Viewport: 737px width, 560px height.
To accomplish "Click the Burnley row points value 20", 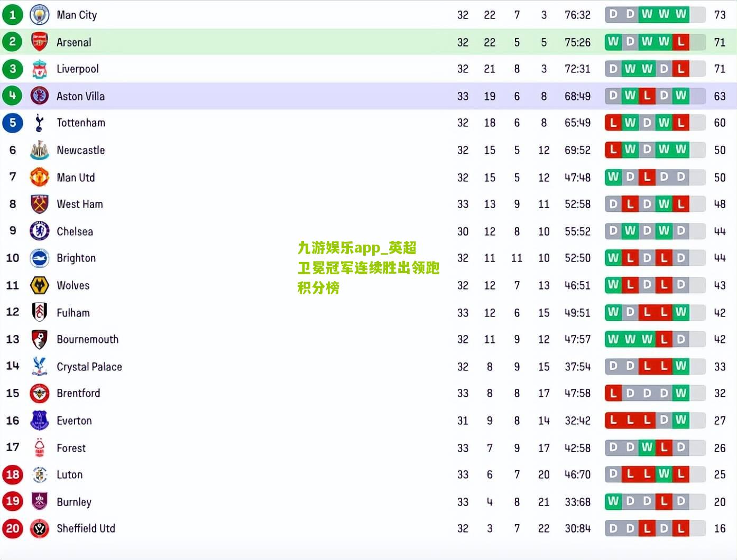I will click(720, 501).
